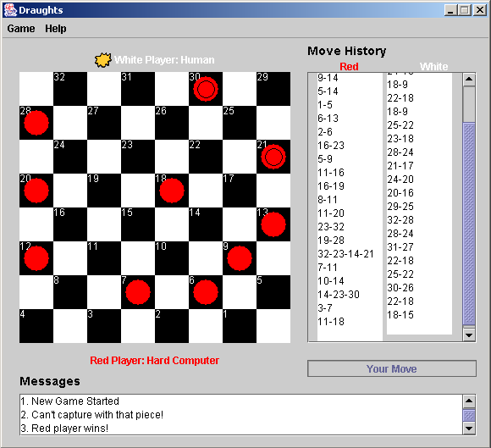Click empty board square 10

tap(172, 258)
